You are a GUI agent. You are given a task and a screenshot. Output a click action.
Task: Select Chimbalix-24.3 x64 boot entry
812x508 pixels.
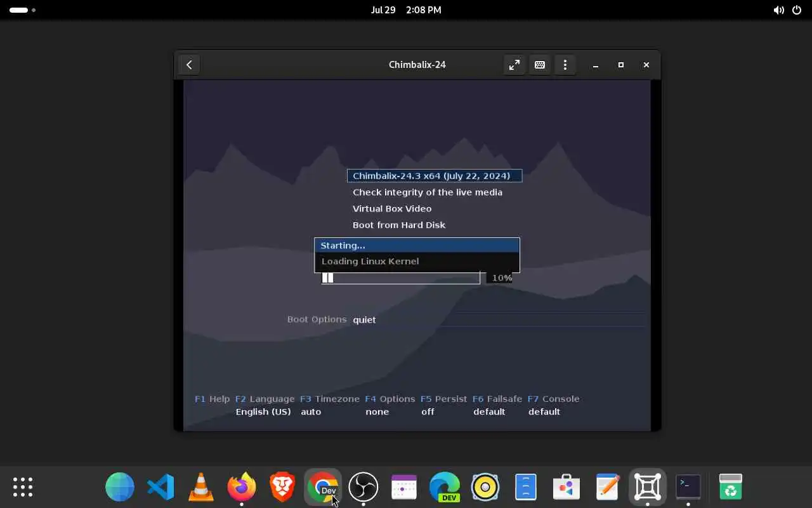[435, 176]
